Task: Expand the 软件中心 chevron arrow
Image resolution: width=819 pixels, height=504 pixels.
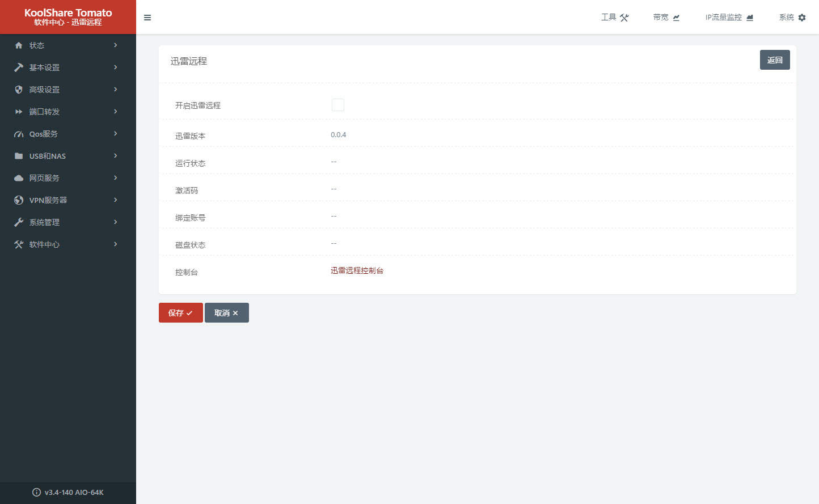Action: pos(116,244)
